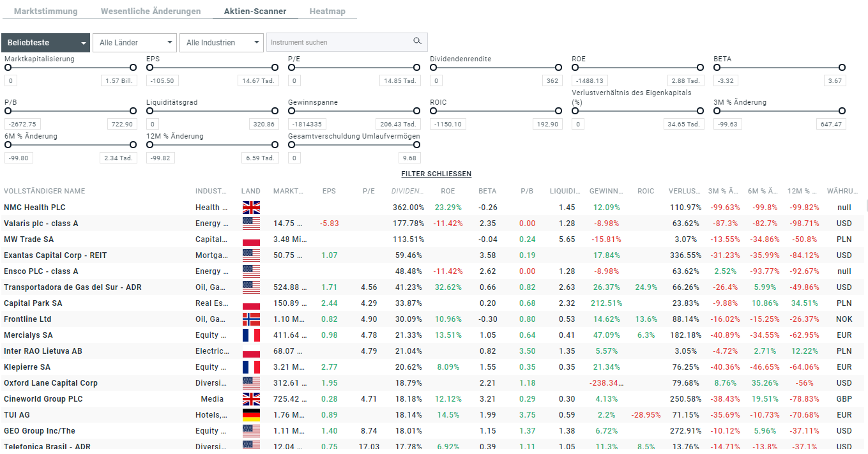Sort by the BETA column header

click(x=487, y=192)
